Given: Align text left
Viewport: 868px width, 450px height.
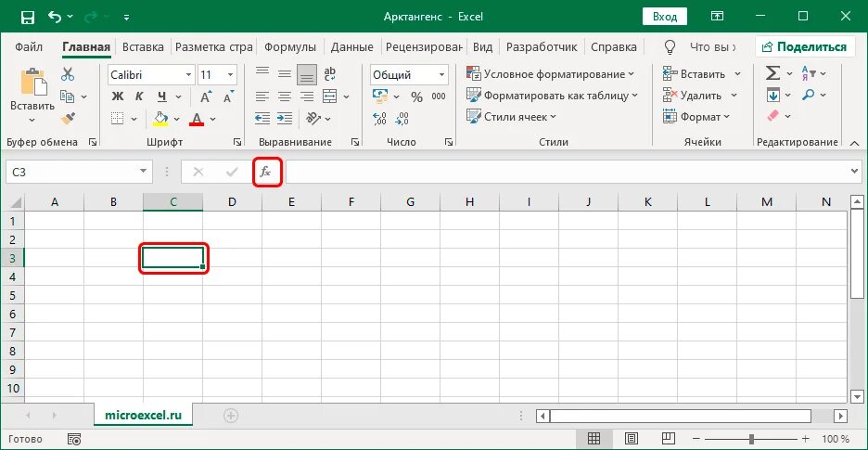Looking at the screenshot, I should (262, 96).
